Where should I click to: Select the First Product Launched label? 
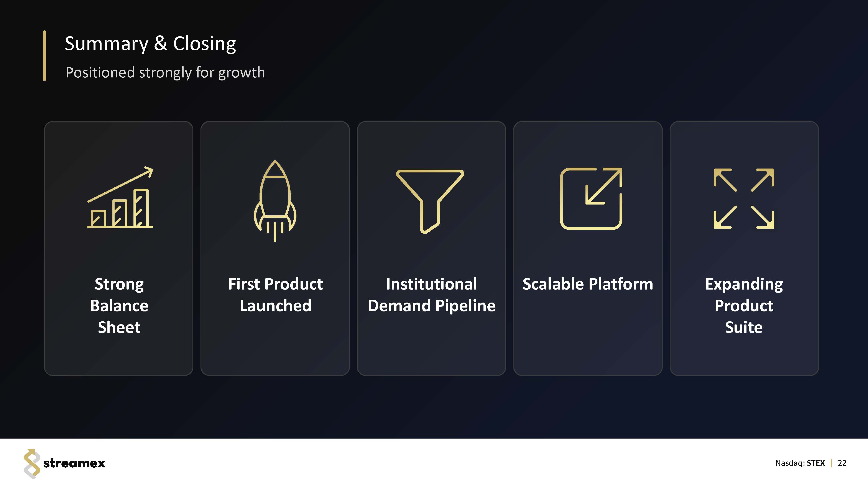point(275,295)
